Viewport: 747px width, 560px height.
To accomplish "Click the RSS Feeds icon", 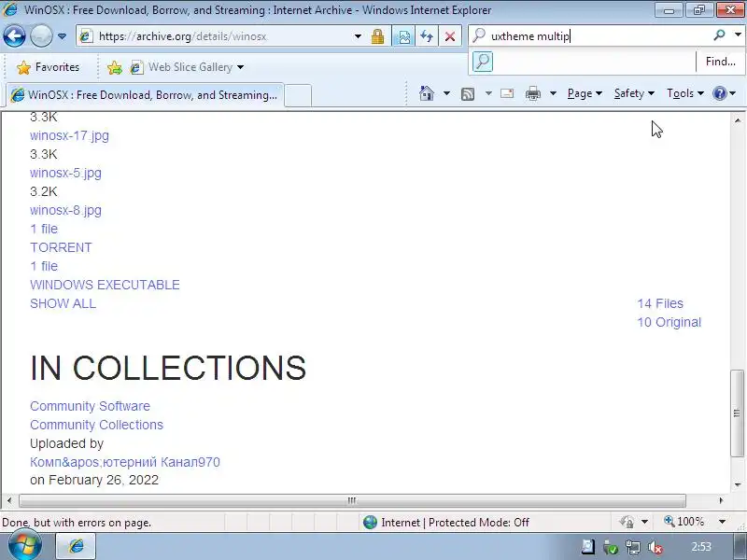I will [x=468, y=94].
